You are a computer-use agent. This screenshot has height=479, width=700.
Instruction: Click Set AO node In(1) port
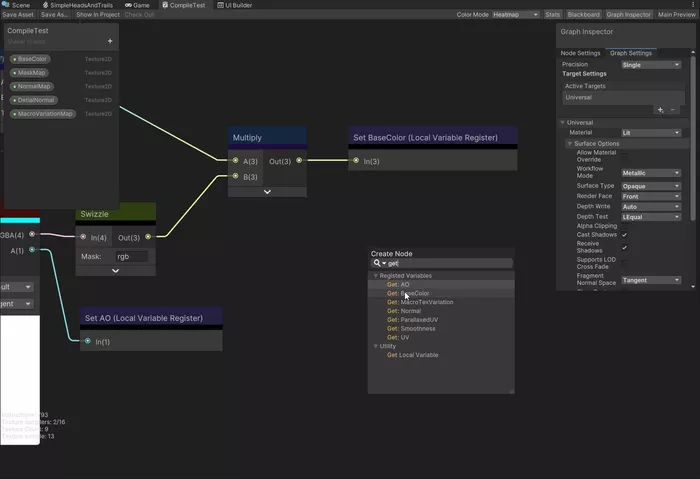tap(88, 341)
